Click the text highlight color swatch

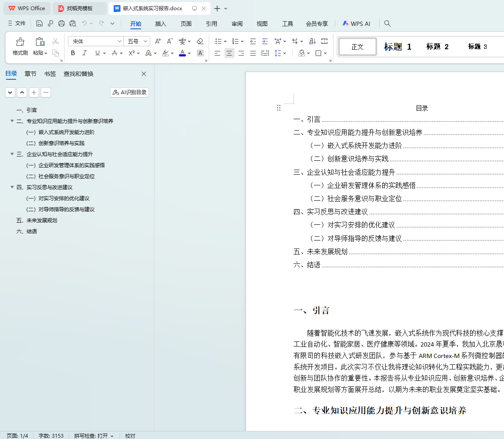click(165, 53)
